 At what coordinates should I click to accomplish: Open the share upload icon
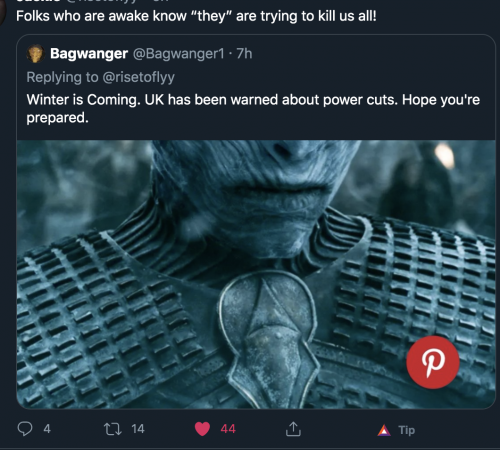pos(293,429)
